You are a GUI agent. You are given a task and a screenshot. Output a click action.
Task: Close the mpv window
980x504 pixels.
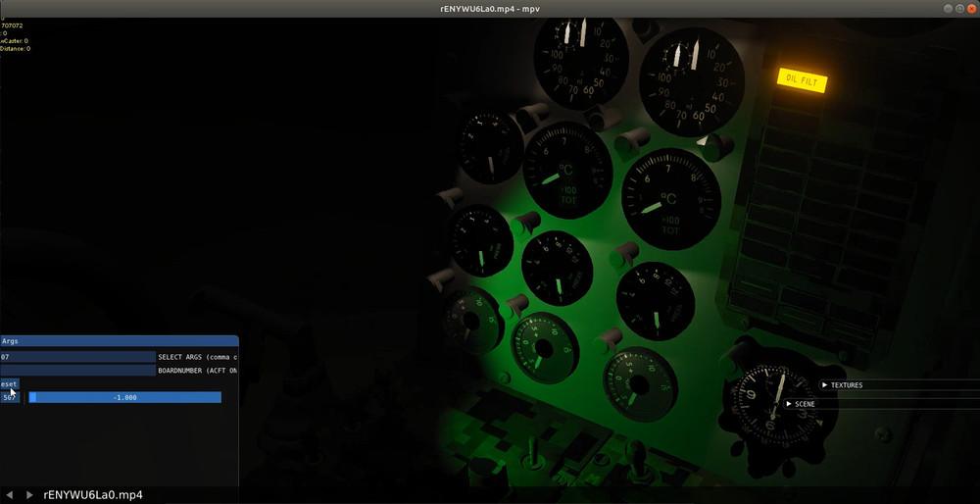coord(971,8)
